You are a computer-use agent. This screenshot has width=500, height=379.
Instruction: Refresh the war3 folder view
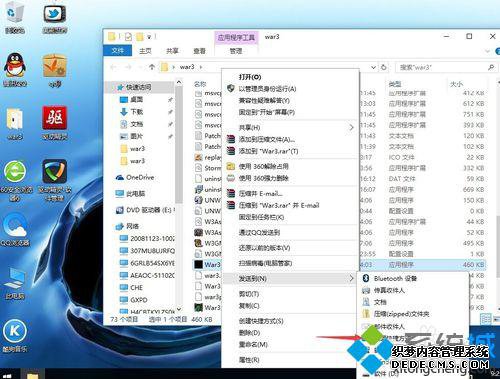(x=384, y=67)
